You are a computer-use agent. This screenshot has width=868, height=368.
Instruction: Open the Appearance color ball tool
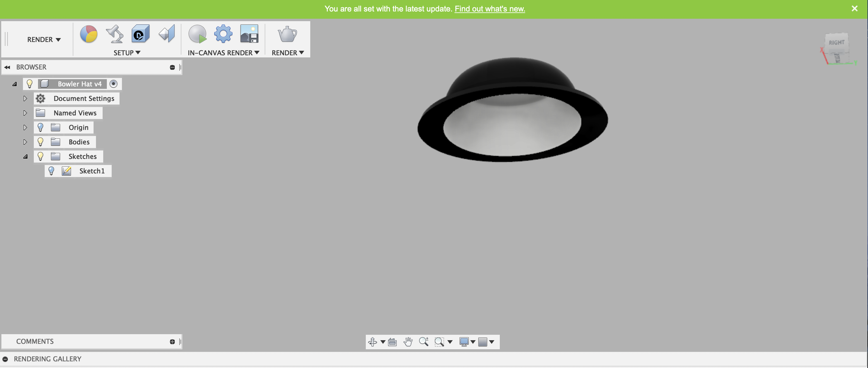pos(89,34)
